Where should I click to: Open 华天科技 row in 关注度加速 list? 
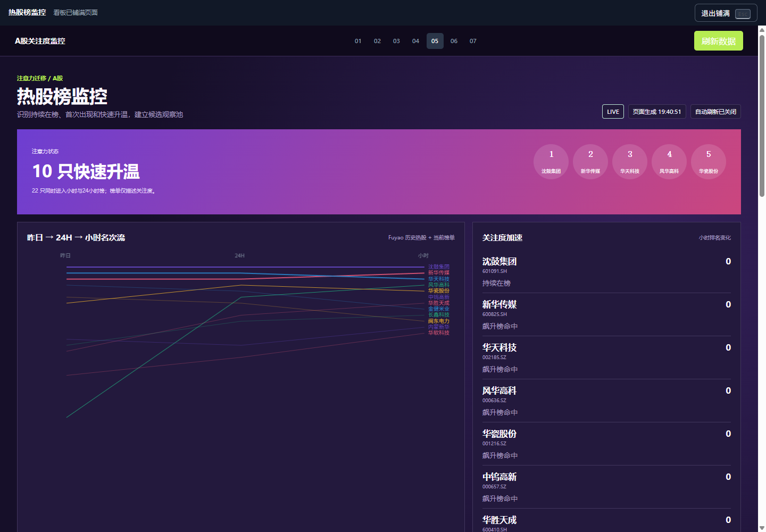pyautogui.click(x=606, y=358)
